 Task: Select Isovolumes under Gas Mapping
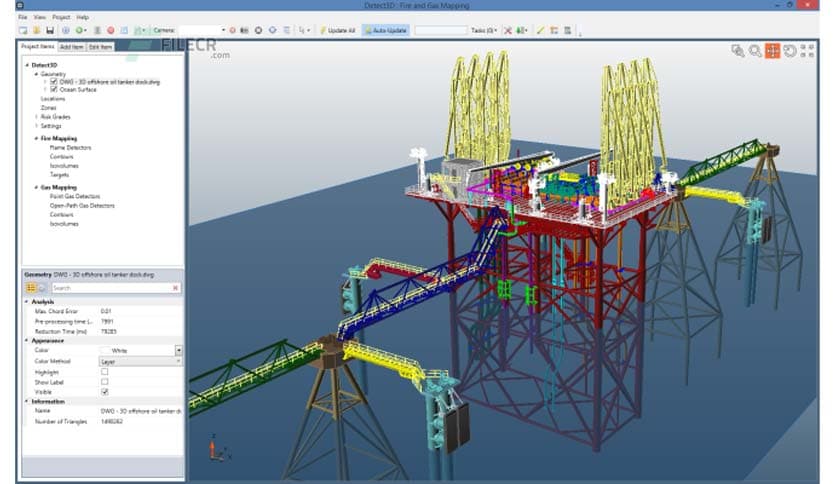64,224
